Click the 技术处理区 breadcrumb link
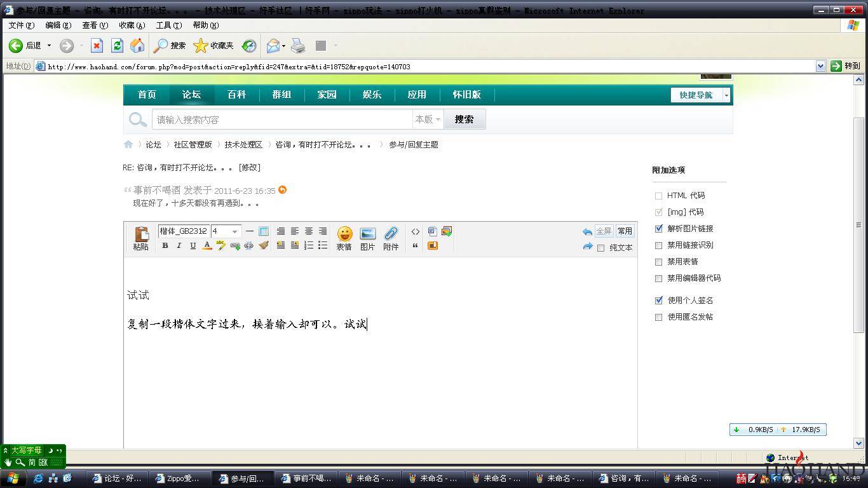This screenshot has width=868, height=488. [x=243, y=145]
